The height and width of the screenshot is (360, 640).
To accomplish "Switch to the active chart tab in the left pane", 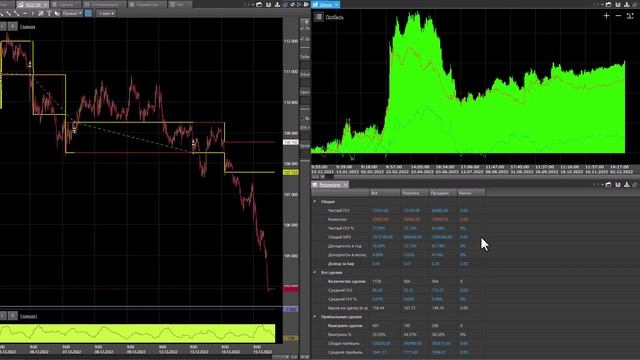I will pos(33,5).
